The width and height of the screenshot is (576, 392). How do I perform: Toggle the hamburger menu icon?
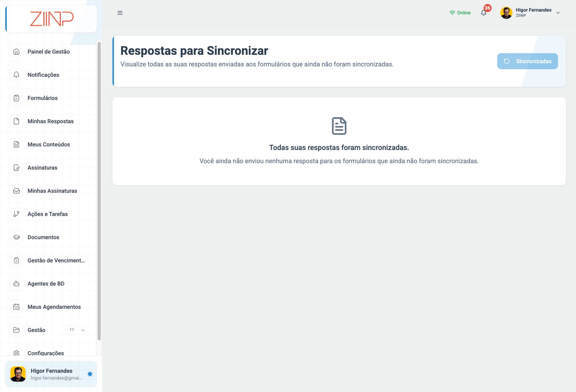click(120, 13)
